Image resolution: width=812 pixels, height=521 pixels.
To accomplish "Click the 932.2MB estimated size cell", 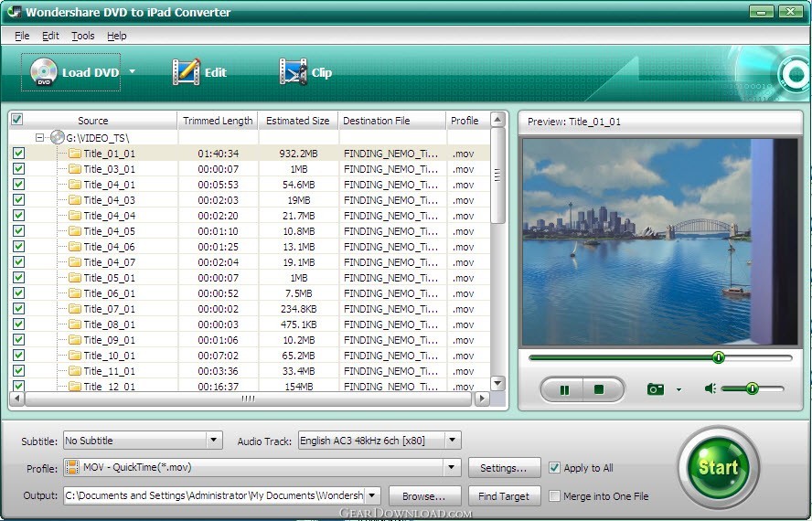I will tap(298, 154).
